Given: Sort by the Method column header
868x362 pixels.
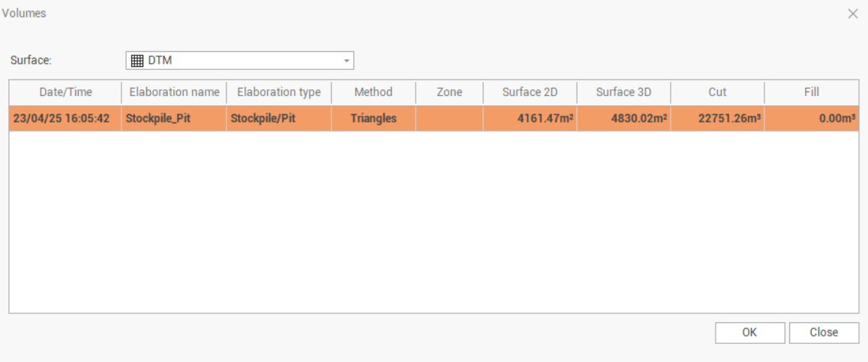Looking at the screenshot, I should [x=373, y=92].
